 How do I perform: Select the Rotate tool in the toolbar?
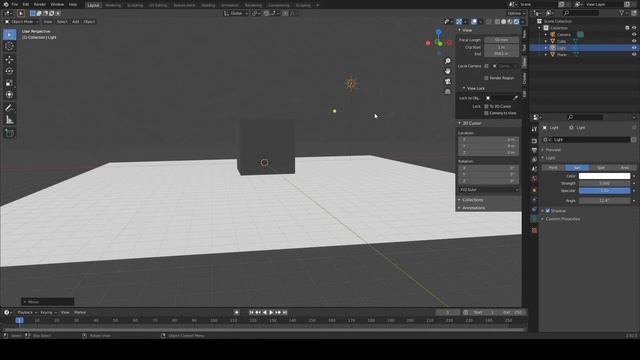click(9, 71)
